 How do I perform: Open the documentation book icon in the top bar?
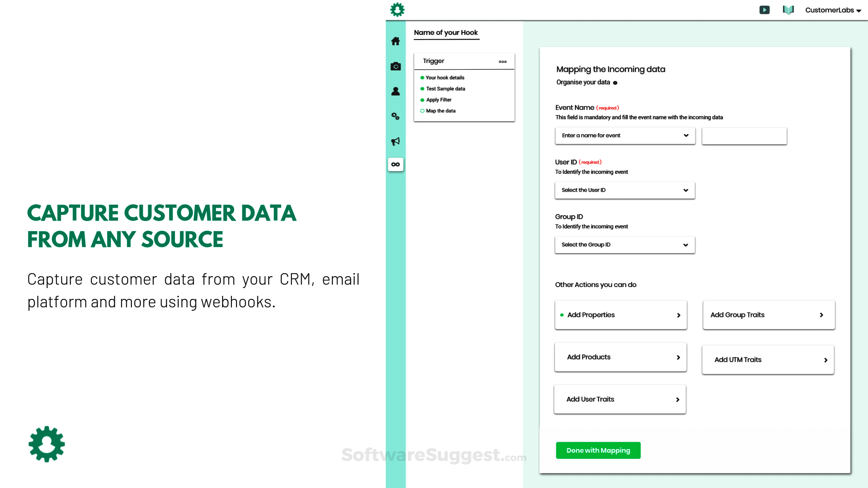click(x=788, y=10)
